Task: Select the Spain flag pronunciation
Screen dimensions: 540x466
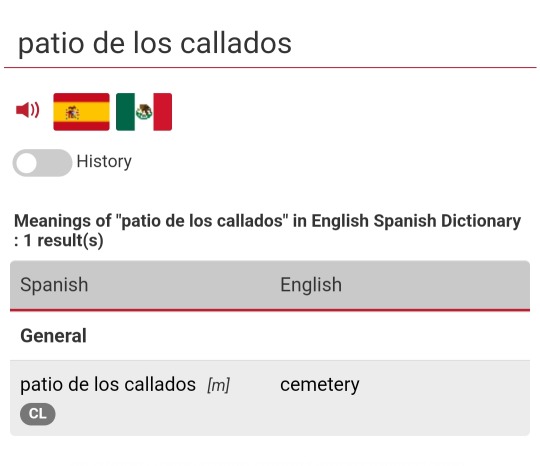Action: 81,112
